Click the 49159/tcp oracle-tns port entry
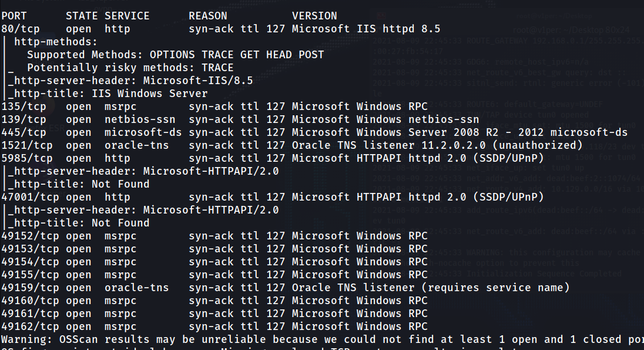The image size is (644, 350). [x=30, y=288]
